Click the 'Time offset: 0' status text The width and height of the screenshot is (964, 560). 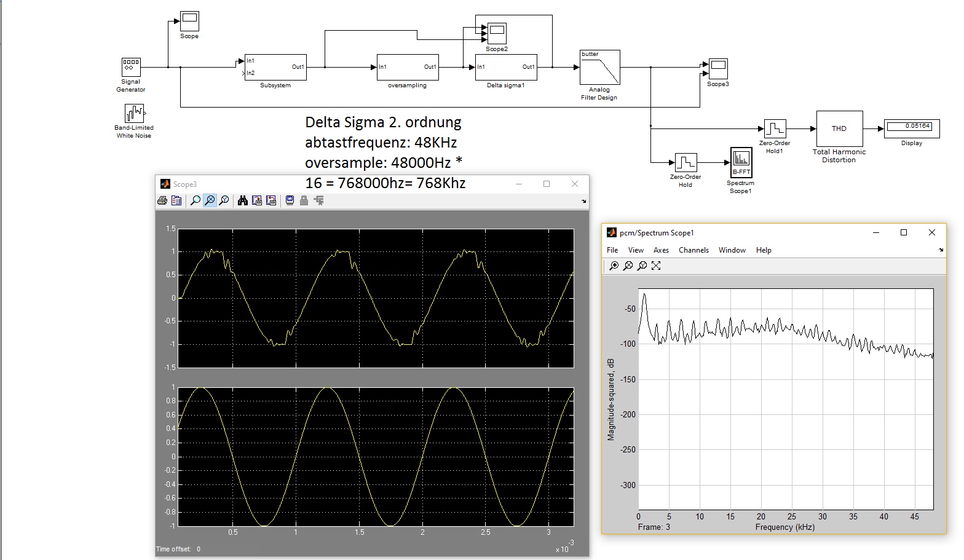pos(178,549)
